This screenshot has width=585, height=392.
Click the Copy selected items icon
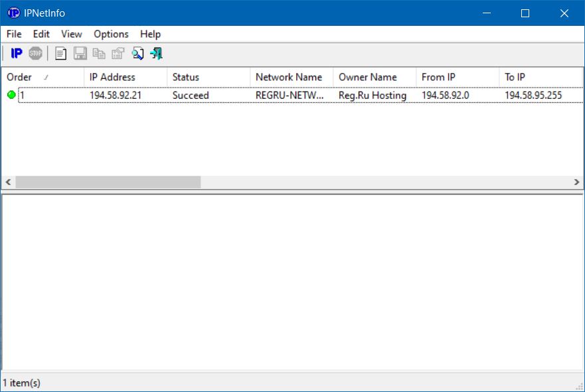click(x=99, y=53)
